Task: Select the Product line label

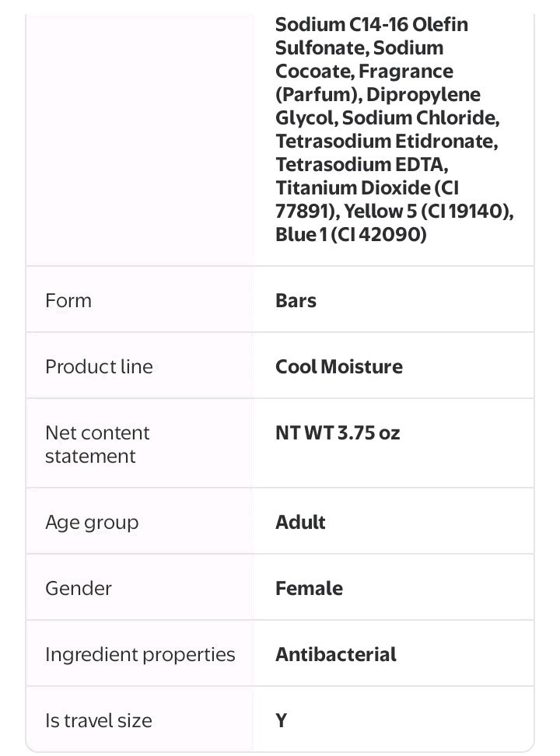Action: (99, 366)
